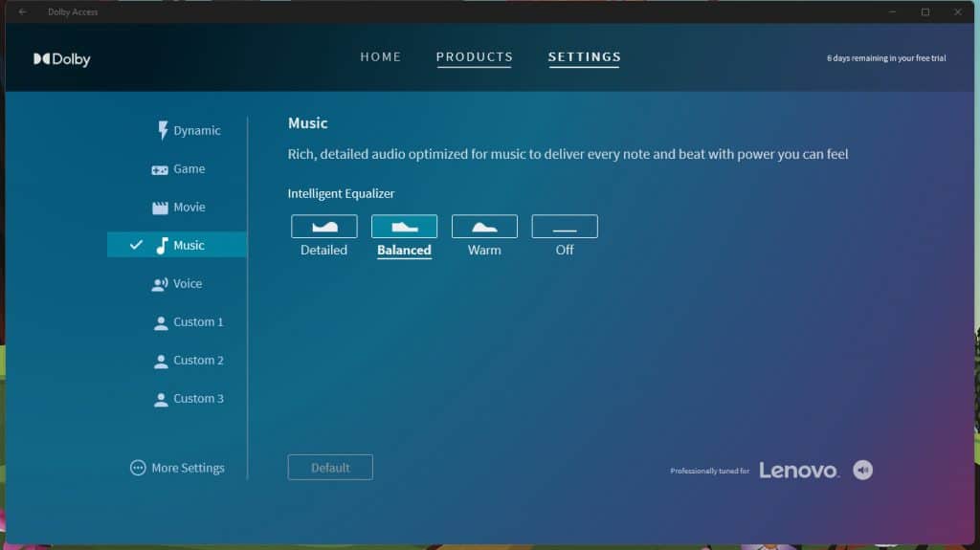Image resolution: width=980 pixels, height=550 pixels.
Task: Choose the Voice profile label
Action: (x=188, y=284)
